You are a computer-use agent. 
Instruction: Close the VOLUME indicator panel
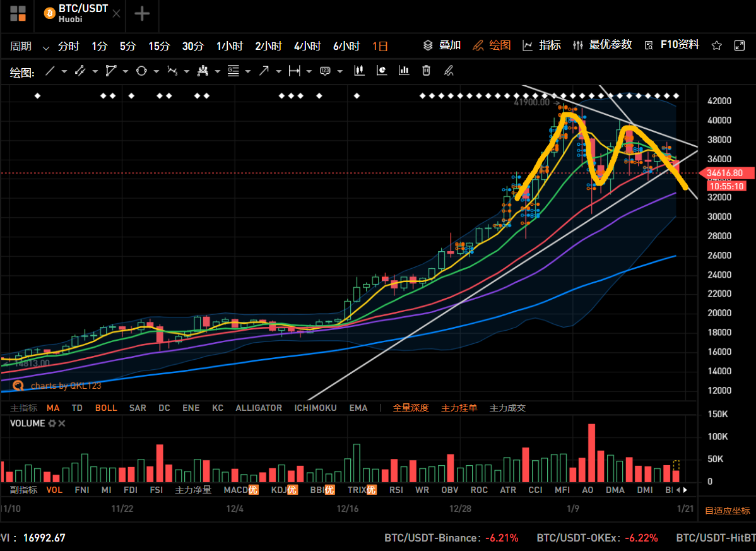tap(62, 424)
